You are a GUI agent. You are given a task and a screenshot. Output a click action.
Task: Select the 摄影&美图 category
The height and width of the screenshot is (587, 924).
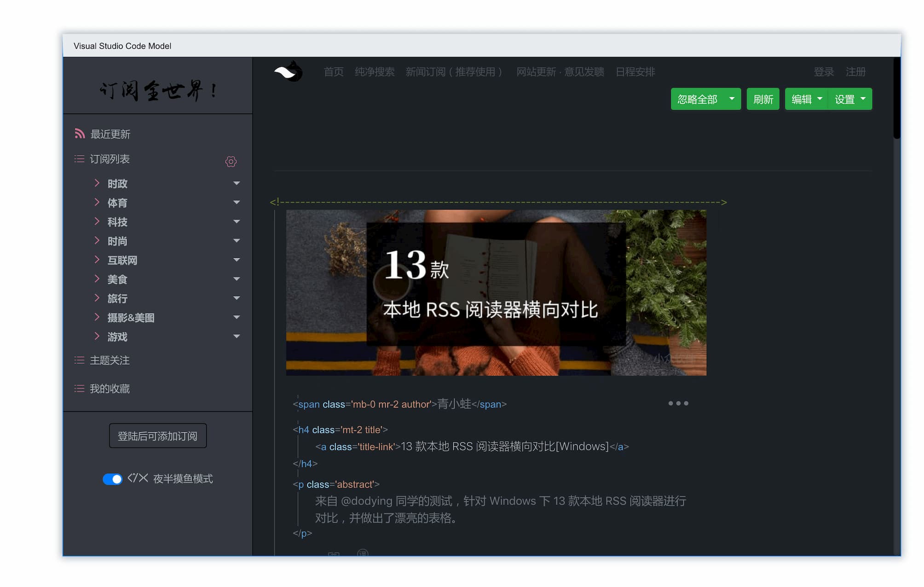[131, 318]
